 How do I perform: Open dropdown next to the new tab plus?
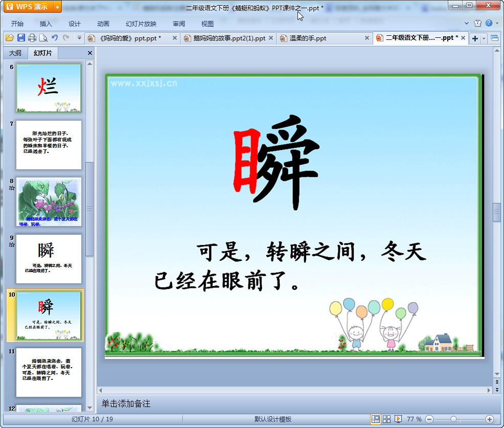point(484,38)
